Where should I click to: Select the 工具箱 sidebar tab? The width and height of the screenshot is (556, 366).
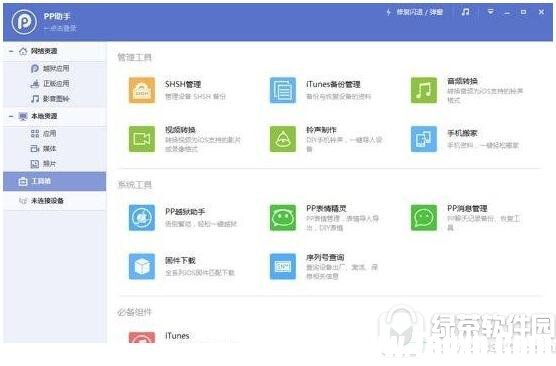[55, 182]
